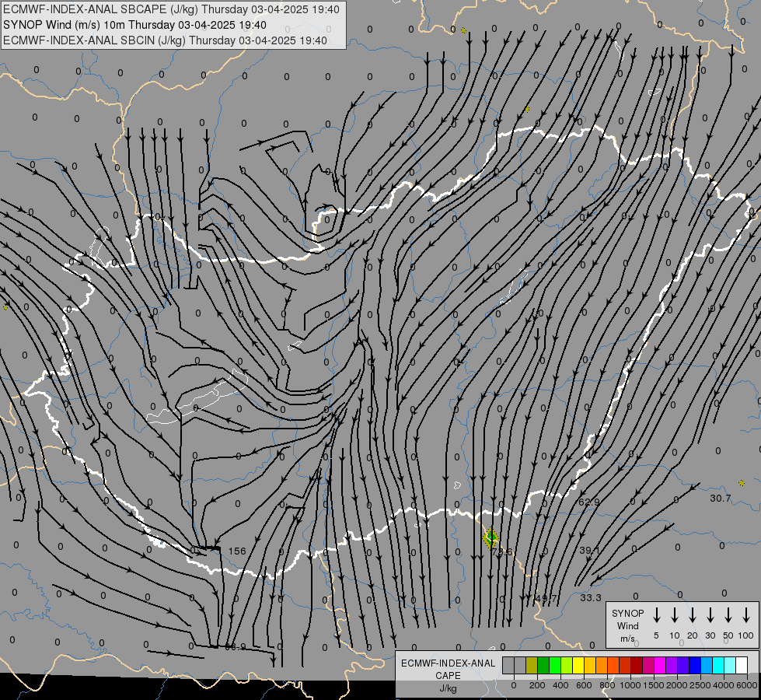
Task: Click the 1500 tick label in CAPE legend
Action: tap(654, 685)
